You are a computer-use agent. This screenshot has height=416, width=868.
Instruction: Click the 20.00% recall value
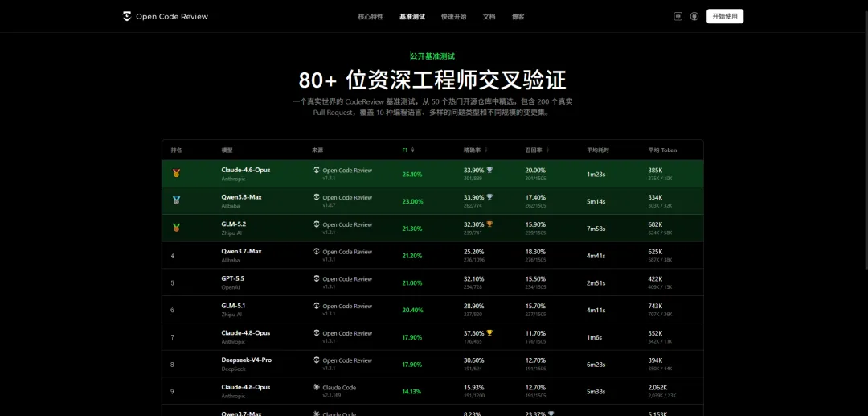pyautogui.click(x=535, y=170)
